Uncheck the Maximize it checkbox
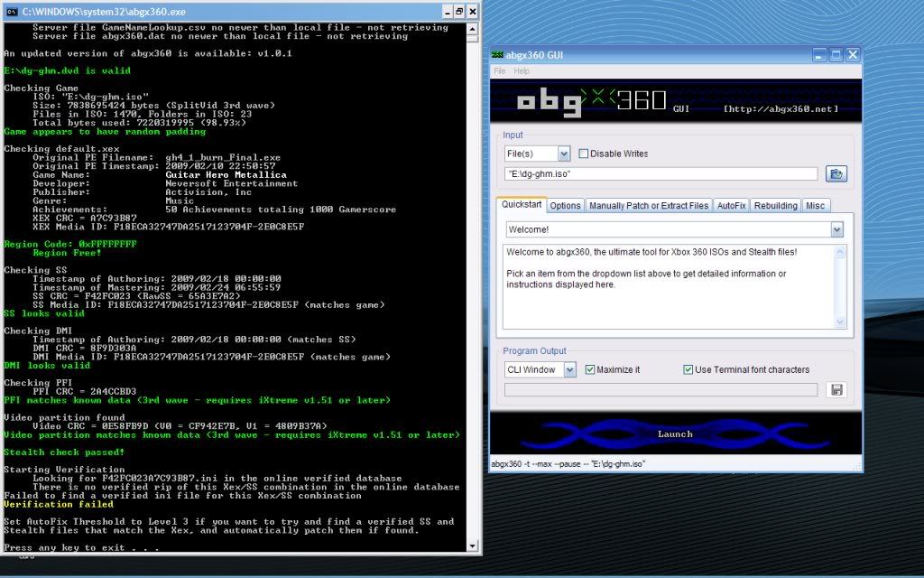Image resolution: width=924 pixels, height=578 pixels. [590, 369]
